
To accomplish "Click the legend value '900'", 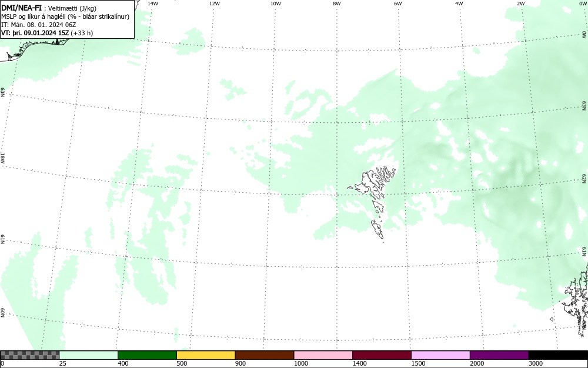I will (240, 363).
